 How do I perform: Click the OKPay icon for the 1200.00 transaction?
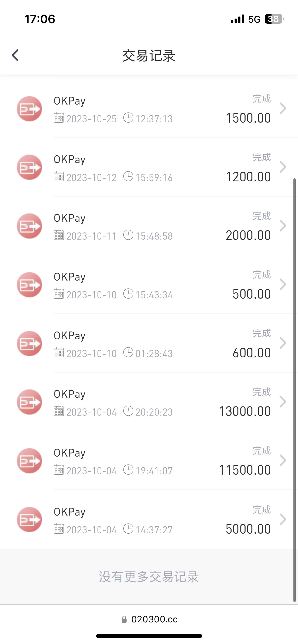pos(29,167)
